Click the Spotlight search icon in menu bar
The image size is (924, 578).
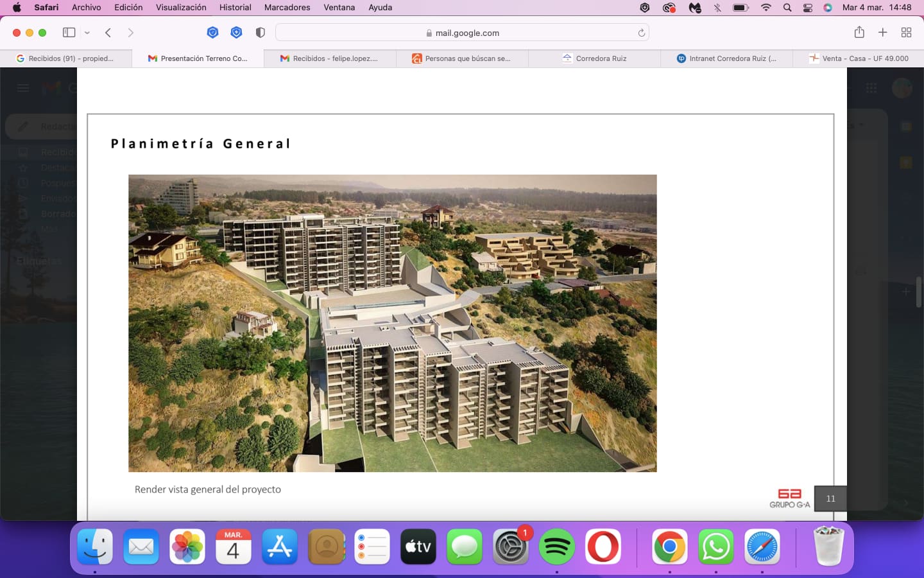(787, 8)
